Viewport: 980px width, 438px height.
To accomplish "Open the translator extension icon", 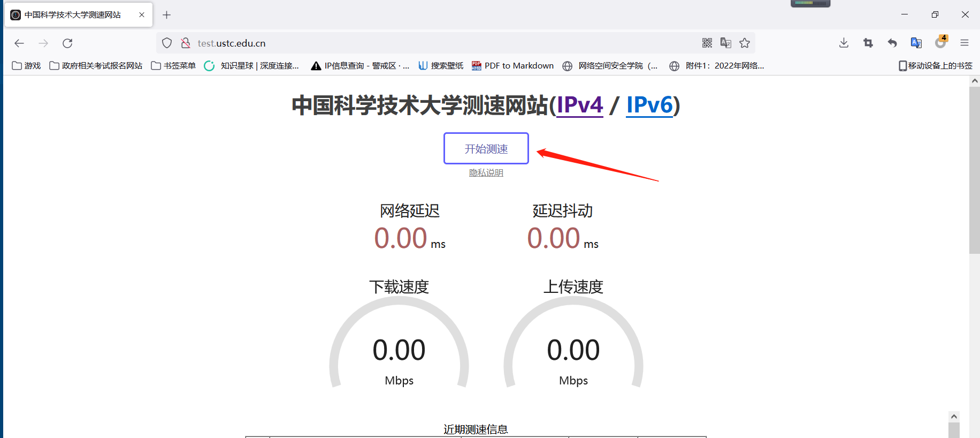I will [x=916, y=43].
